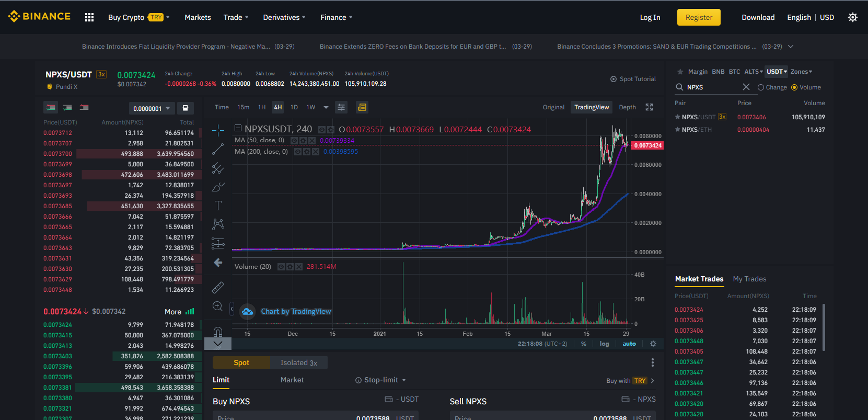Switch to the Depth chart tab
This screenshot has height=420, width=868.
click(628, 107)
